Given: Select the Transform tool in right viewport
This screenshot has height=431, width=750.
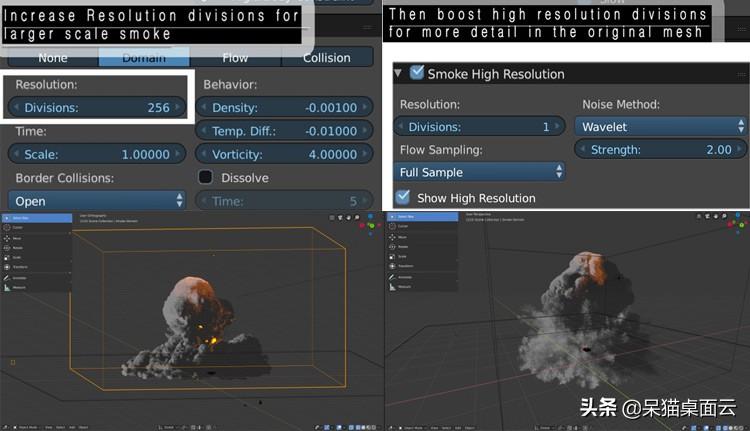Looking at the screenshot, I should [422, 266].
